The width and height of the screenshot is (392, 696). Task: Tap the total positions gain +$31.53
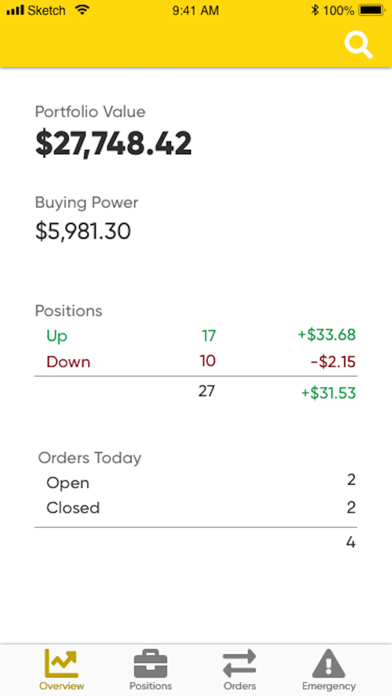point(329,393)
